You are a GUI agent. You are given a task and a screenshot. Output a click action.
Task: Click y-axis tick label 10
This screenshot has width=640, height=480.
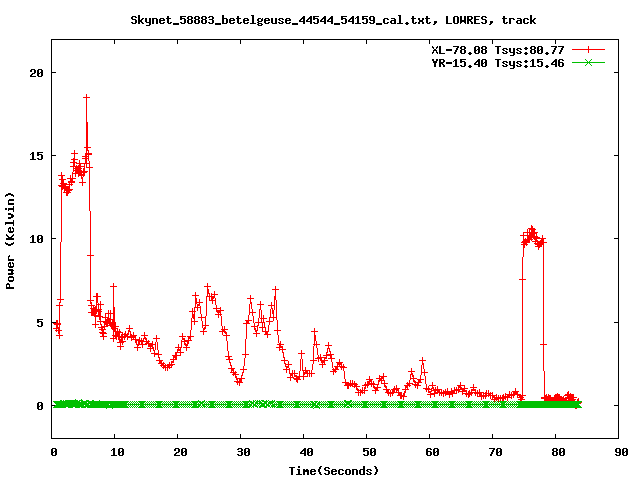click(36, 239)
